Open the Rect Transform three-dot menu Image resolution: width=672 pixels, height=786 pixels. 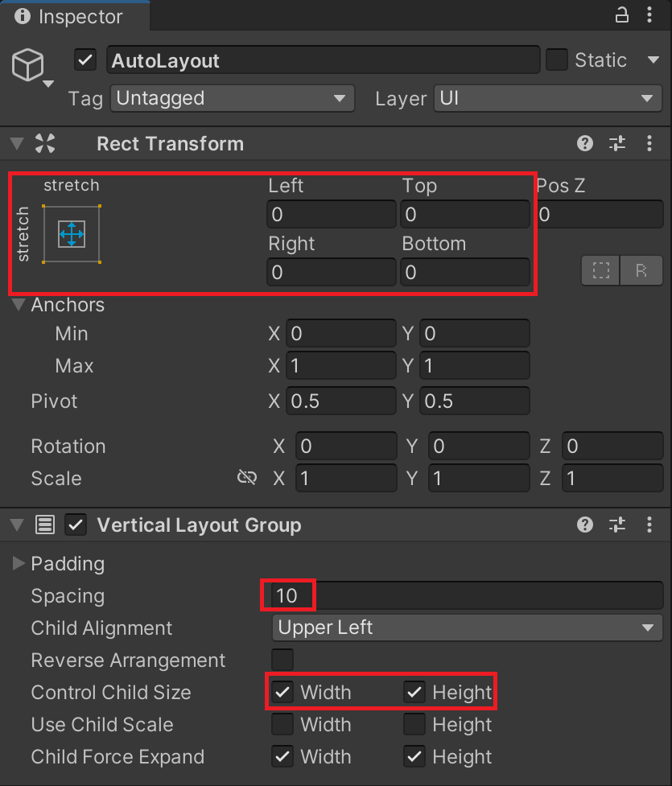[650, 143]
